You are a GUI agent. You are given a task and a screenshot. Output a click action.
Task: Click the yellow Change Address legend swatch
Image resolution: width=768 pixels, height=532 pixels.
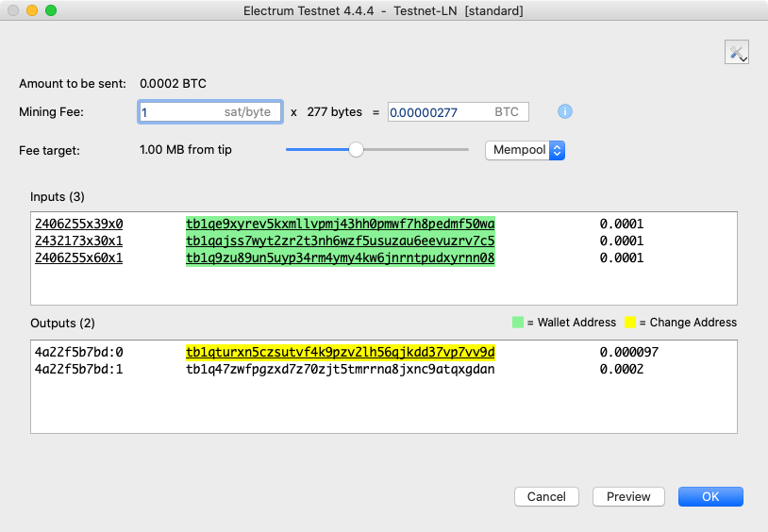630,323
